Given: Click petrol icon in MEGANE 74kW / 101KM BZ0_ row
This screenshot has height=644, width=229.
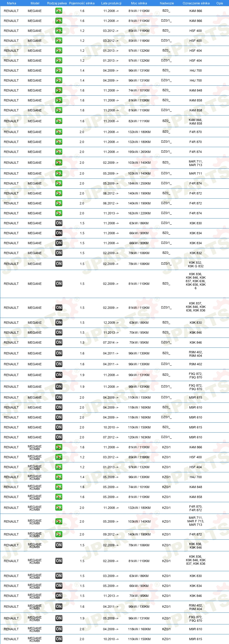Looking at the screenshot, I should (59, 90).
